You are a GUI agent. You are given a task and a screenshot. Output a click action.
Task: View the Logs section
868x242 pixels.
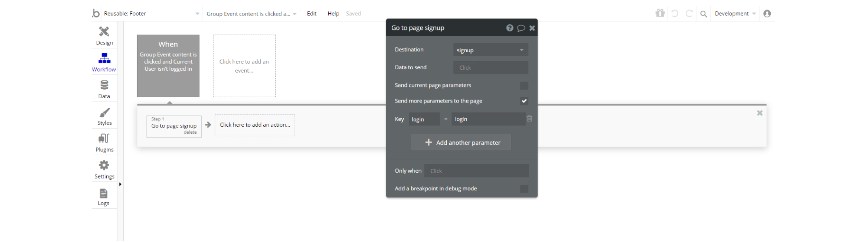(x=104, y=196)
